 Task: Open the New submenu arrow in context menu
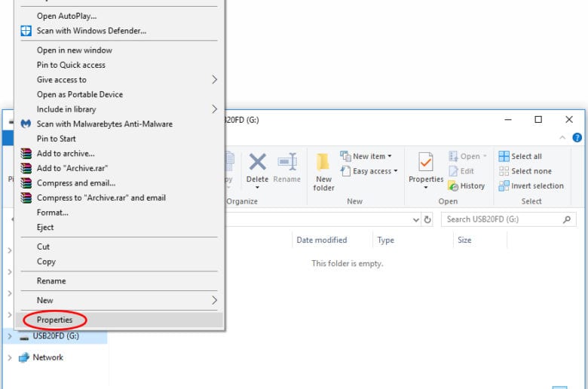click(x=214, y=300)
